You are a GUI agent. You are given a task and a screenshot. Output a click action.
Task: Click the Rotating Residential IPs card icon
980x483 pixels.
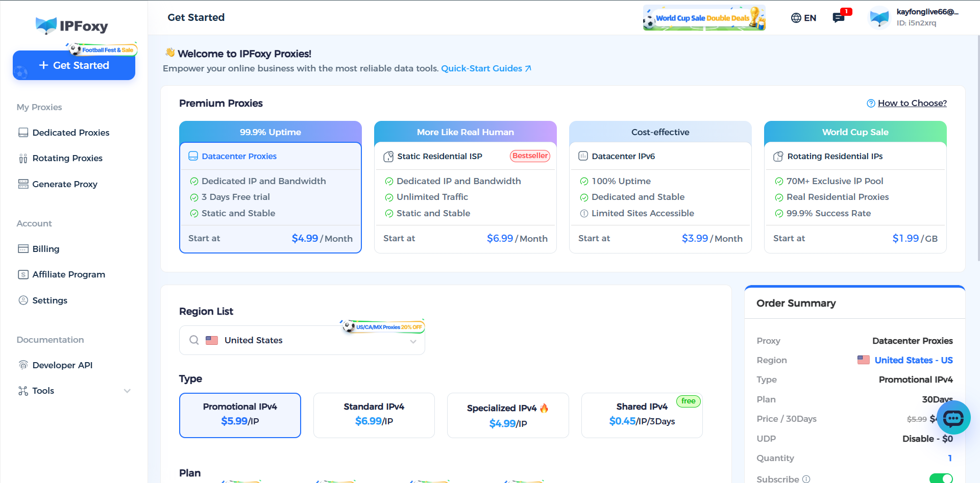coord(778,156)
